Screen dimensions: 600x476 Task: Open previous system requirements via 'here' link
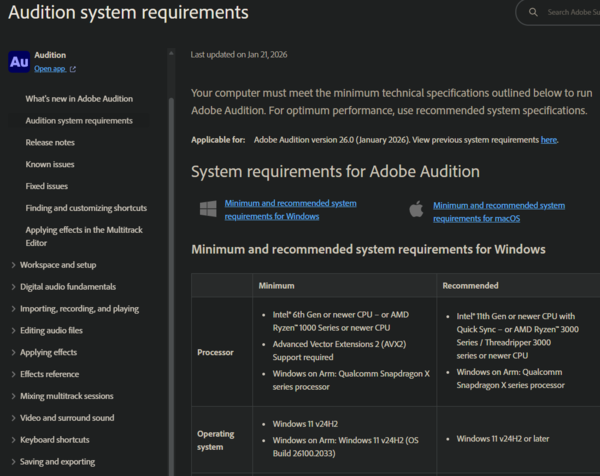(548, 140)
